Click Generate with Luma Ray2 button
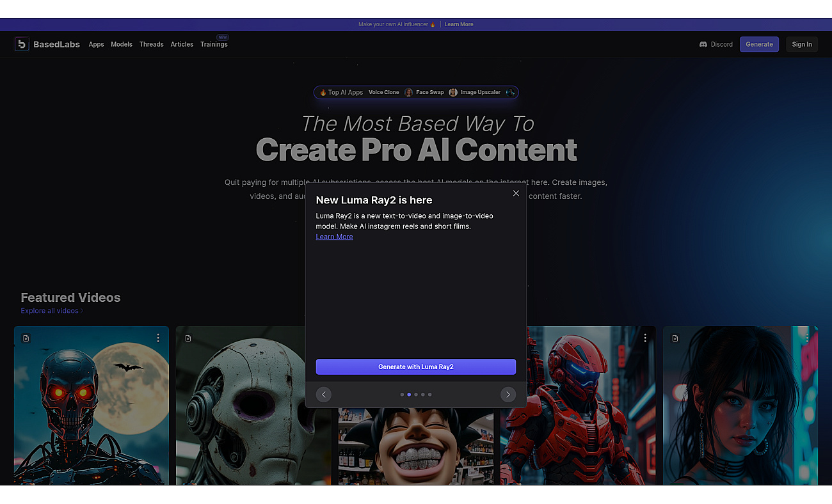Image resolution: width=832 pixels, height=504 pixels. pos(416,366)
